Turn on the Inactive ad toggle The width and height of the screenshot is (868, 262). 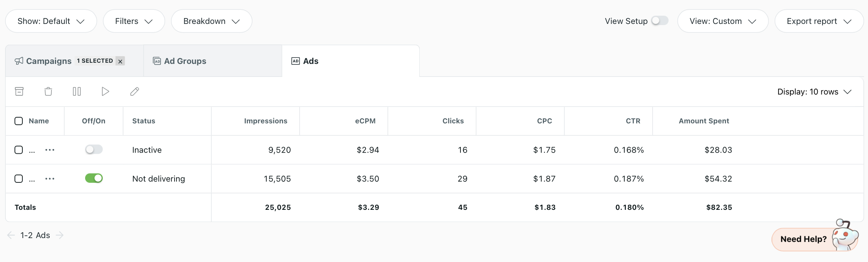pyautogui.click(x=94, y=149)
